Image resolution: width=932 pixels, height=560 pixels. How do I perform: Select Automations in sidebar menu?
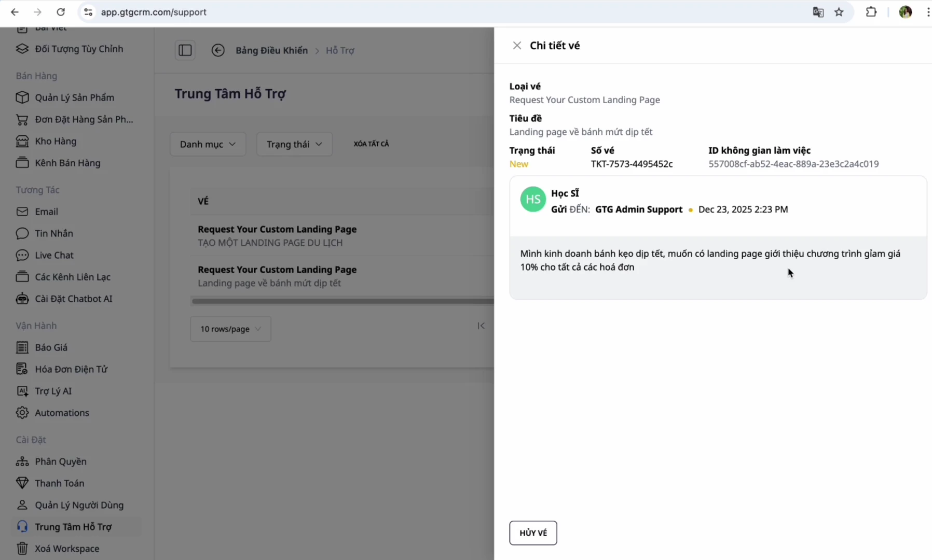(62, 413)
